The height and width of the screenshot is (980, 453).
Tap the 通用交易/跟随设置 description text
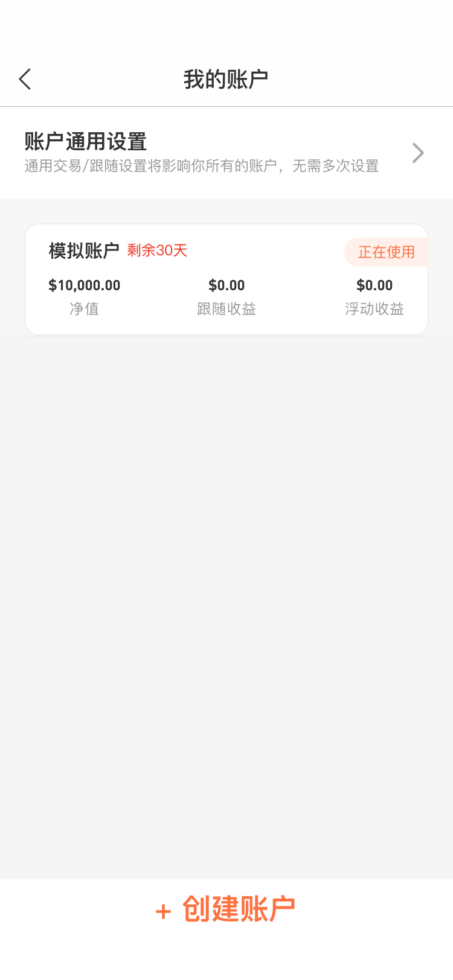point(202,166)
